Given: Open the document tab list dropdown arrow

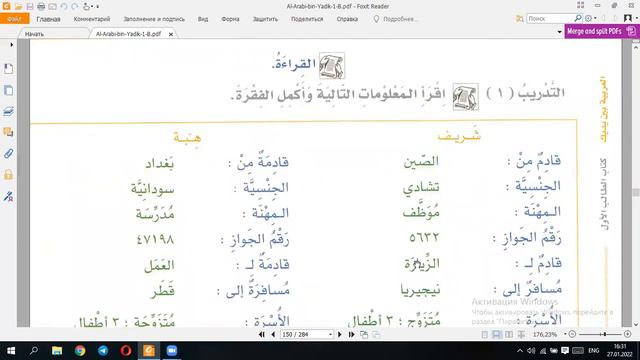Looking at the screenshot, I should pyautogui.click(x=560, y=31).
